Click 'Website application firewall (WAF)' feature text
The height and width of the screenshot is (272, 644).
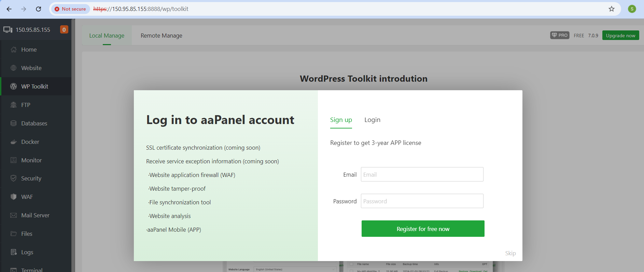(x=192, y=175)
